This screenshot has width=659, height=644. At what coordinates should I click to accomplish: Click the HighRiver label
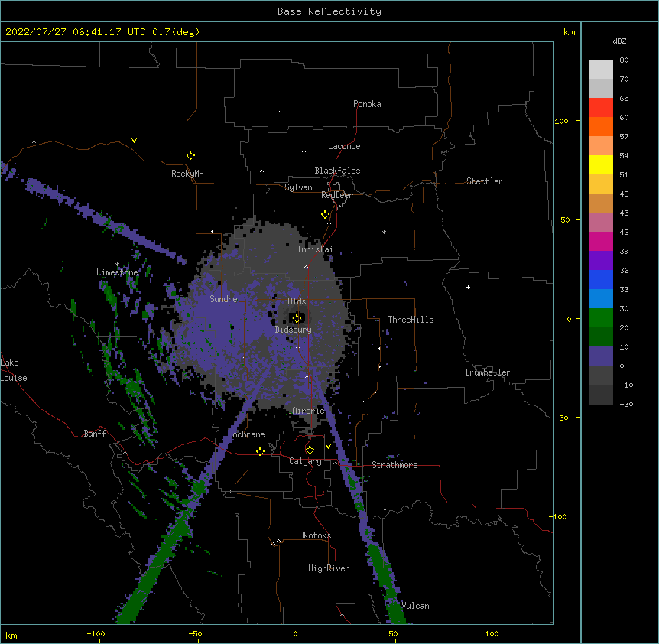point(329,568)
